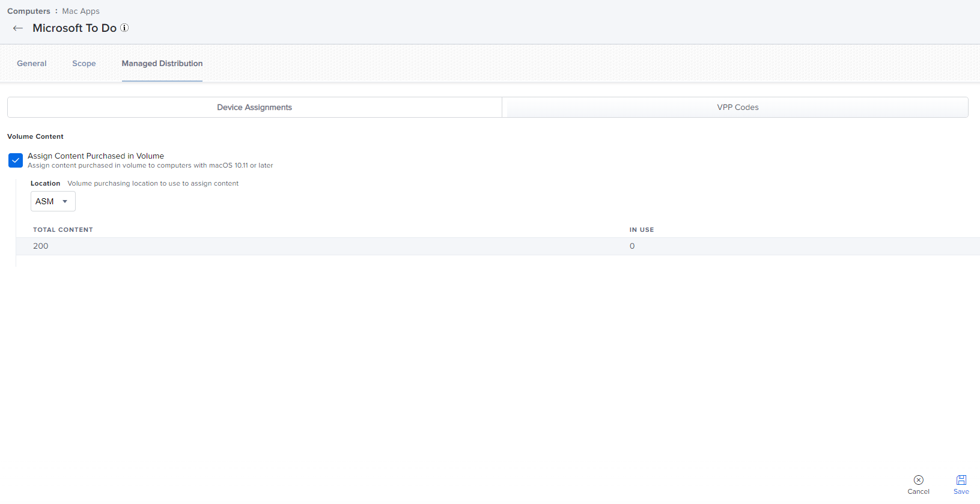Image resolution: width=980 pixels, height=504 pixels.
Task: Open the info icon beside Microsoft To Do
Action: tap(124, 28)
